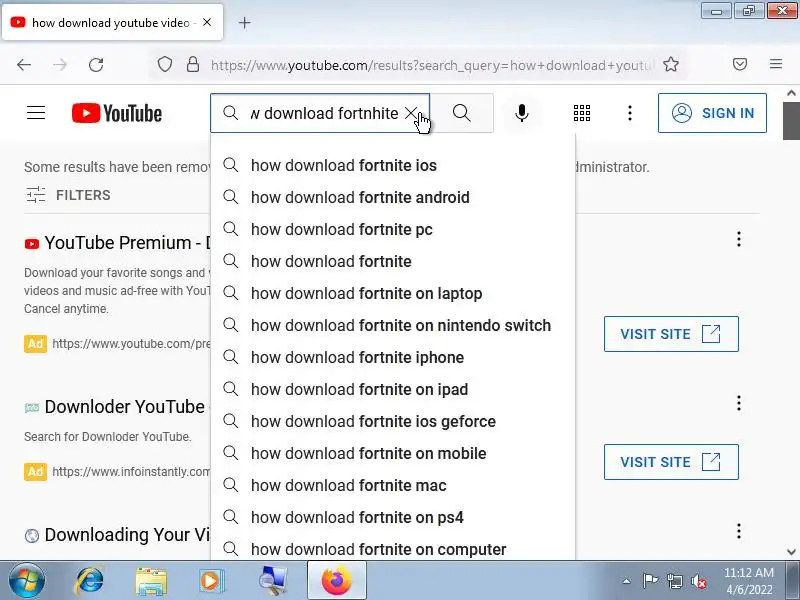Click the address bar URL

point(432,65)
